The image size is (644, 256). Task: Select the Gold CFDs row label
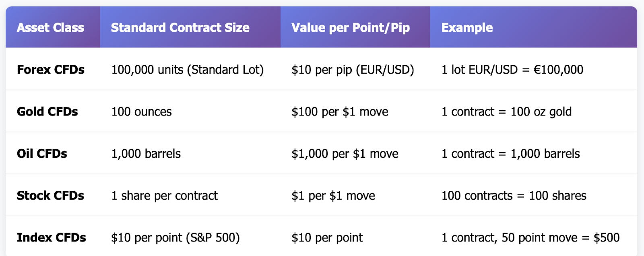(47, 111)
